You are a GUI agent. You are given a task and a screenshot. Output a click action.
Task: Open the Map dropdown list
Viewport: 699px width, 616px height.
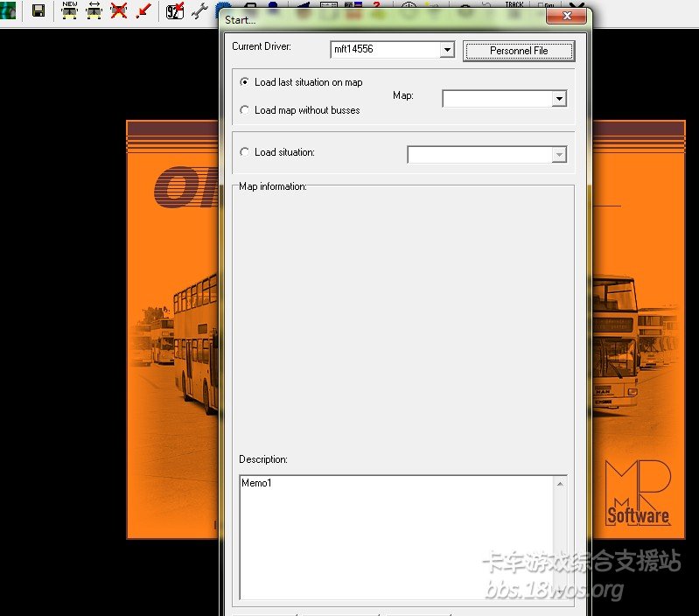pos(560,100)
